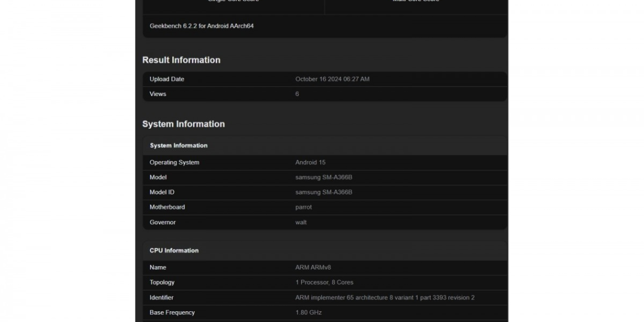The image size is (644, 322).
Task: Select the Result Information heading
Action: [x=181, y=60]
